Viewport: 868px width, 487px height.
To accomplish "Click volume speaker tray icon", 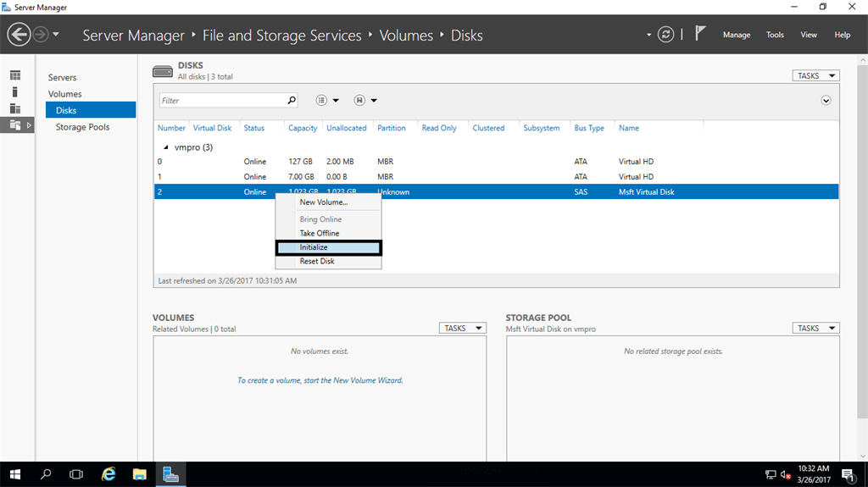I will 785,475.
